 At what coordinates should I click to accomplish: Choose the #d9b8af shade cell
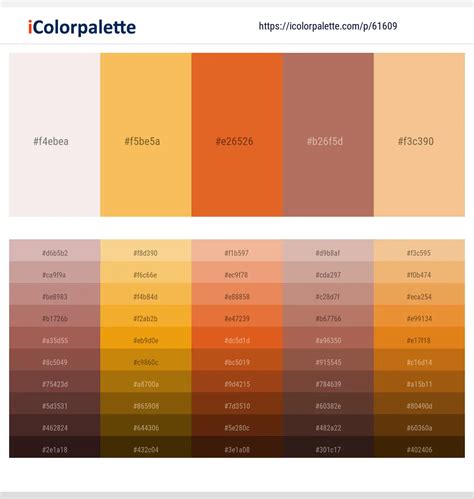point(328,250)
